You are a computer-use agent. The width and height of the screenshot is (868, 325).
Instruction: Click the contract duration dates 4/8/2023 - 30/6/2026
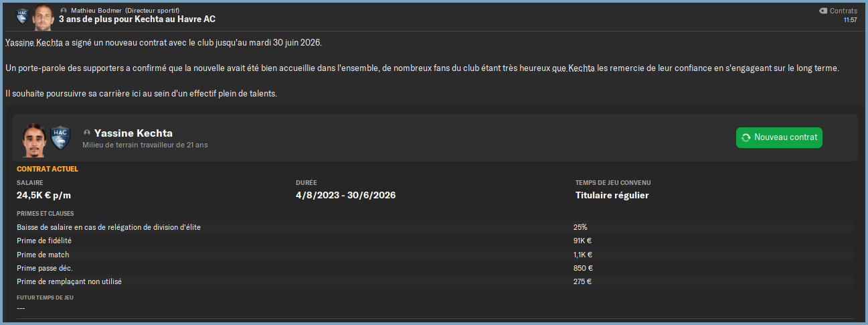(345, 196)
